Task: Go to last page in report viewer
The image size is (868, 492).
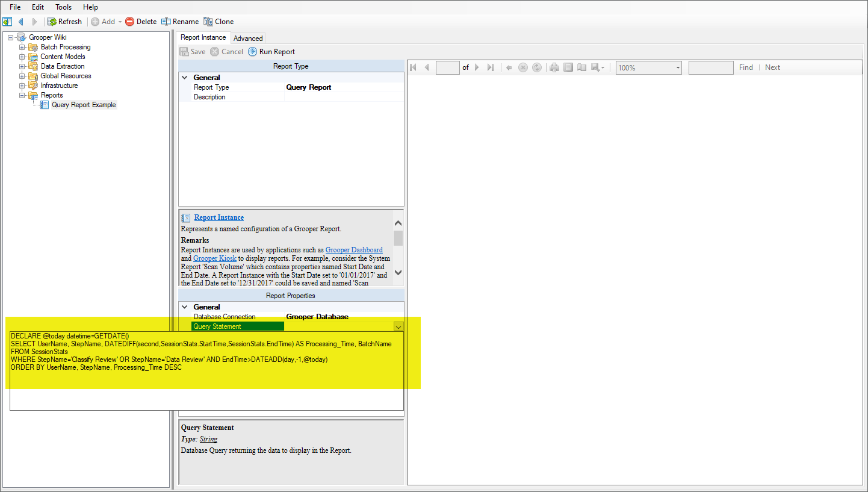Action: (x=491, y=67)
